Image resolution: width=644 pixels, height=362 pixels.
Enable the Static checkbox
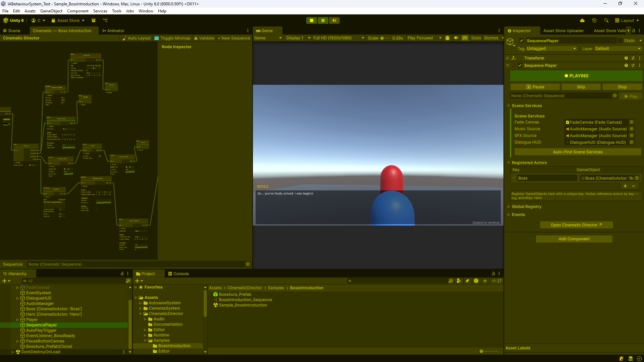coord(621,41)
